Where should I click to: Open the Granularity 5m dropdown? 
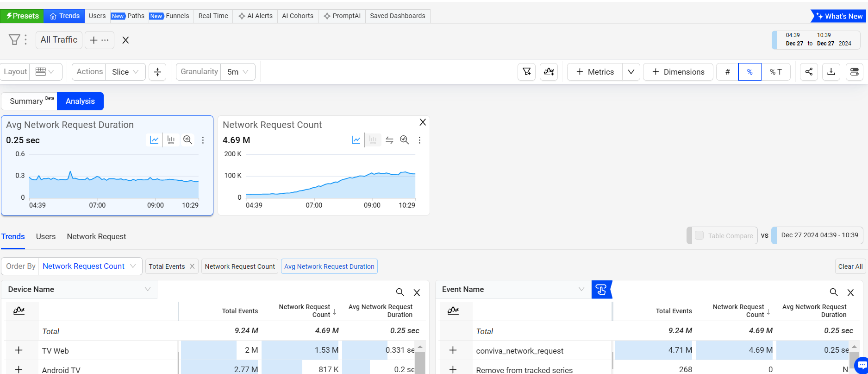pyautogui.click(x=238, y=72)
